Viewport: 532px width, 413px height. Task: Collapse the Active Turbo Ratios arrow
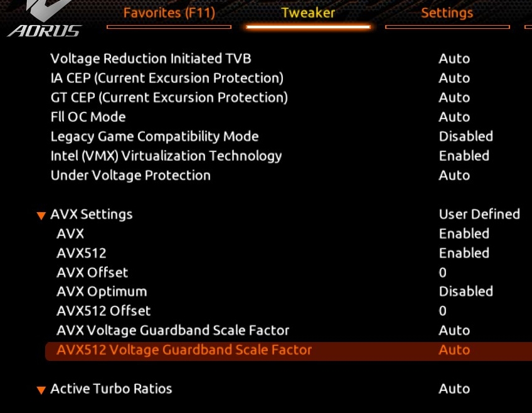point(41,390)
